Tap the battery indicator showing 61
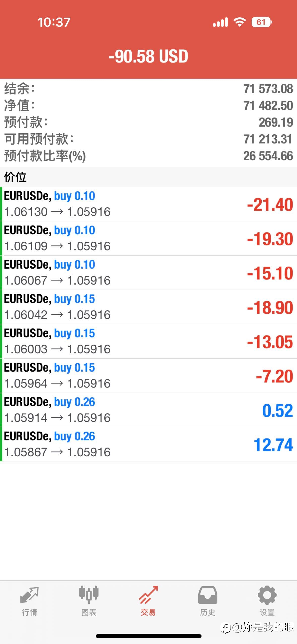Image resolution: width=297 pixels, height=644 pixels. 262,22
